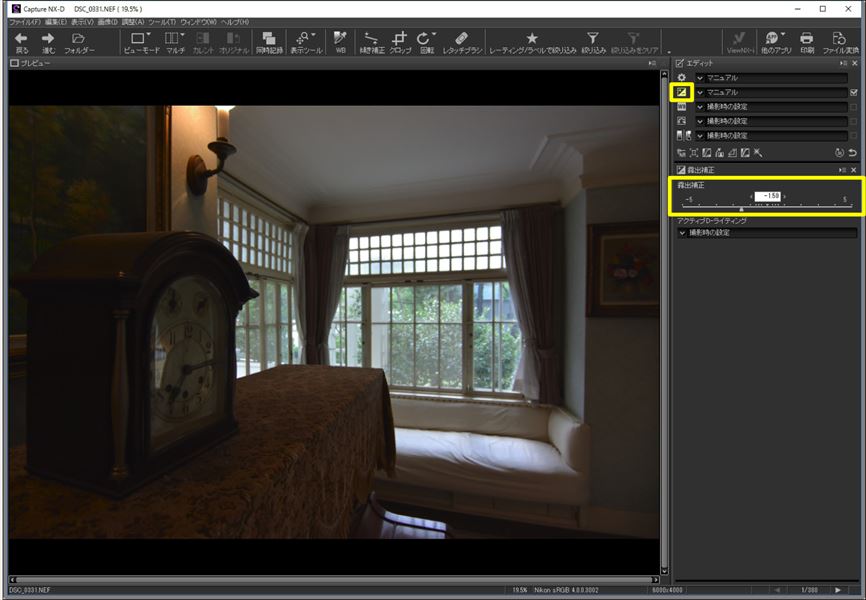The width and height of the screenshot is (866, 600).
Task: Toggle checkbox on first 撮影時の設定 row
Action: 854,107
